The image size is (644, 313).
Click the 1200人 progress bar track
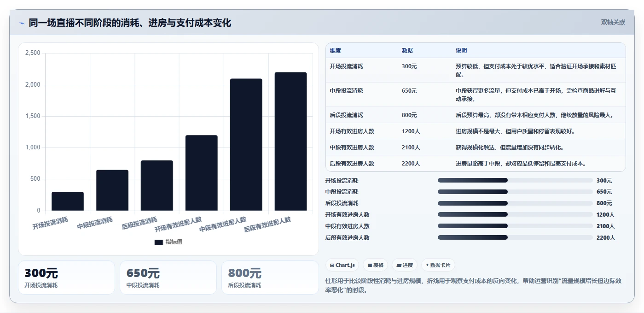click(515, 214)
